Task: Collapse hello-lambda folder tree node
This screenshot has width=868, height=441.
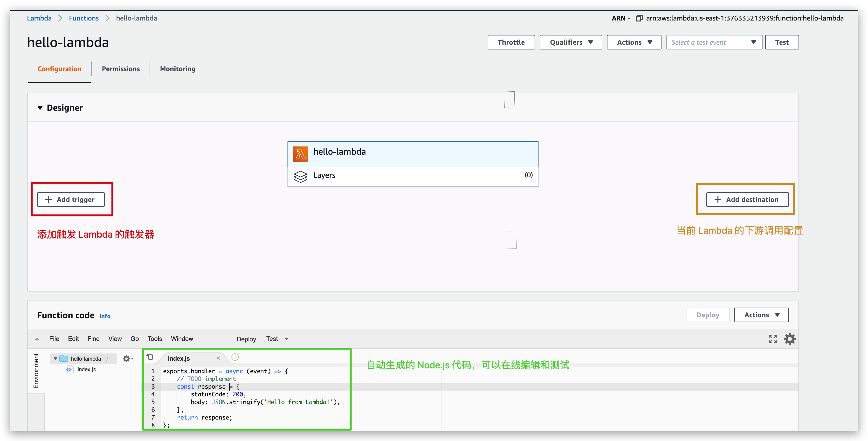Action: tap(55, 359)
